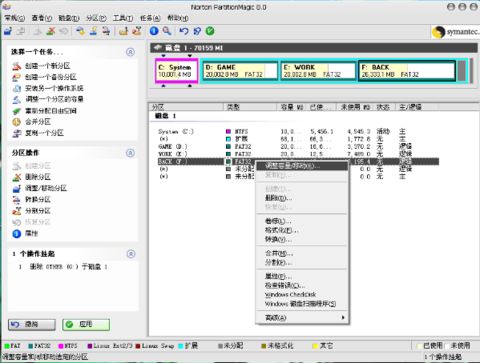Click the green icon beside 重新分配自由空间
This screenshot has width=480, height=363.
click(x=17, y=111)
